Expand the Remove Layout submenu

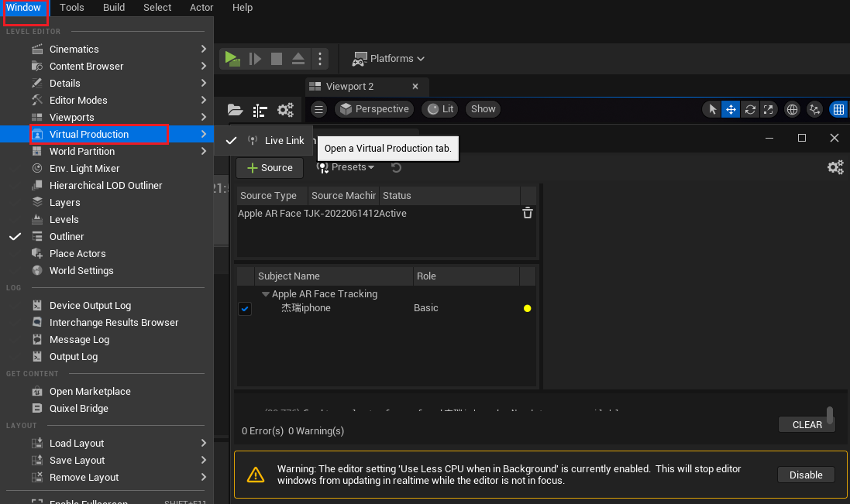coord(107,478)
